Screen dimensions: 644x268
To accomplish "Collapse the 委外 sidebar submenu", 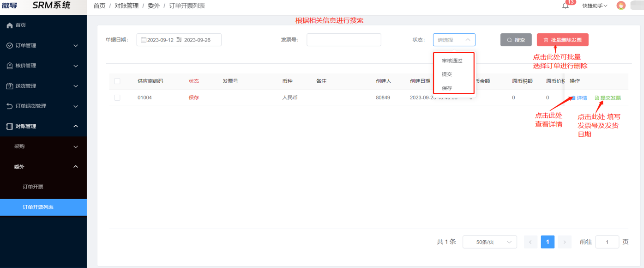I will (x=76, y=167).
